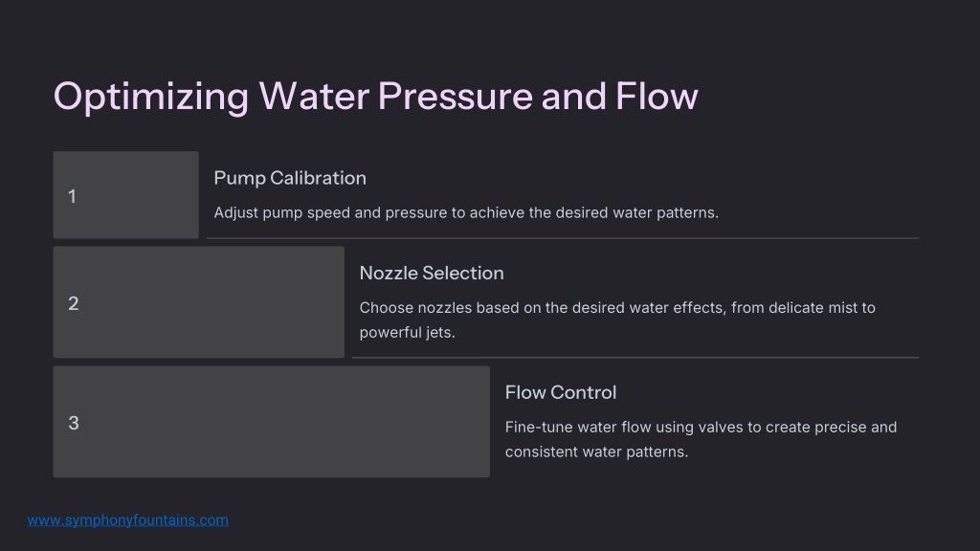Click the 'Choose nozzles based on' description line
The image size is (980, 551).
point(617,308)
